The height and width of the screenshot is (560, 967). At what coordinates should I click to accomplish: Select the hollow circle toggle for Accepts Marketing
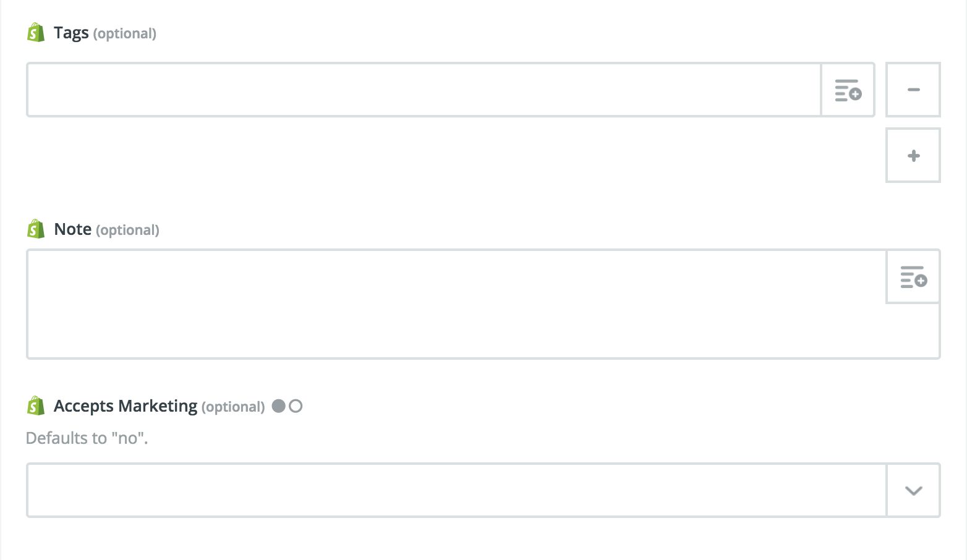click(x=296, y=406)
